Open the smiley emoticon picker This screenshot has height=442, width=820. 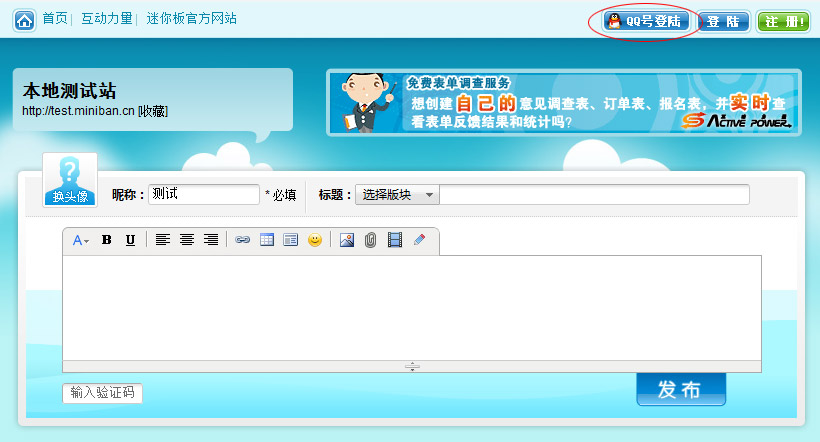point(315,240)
